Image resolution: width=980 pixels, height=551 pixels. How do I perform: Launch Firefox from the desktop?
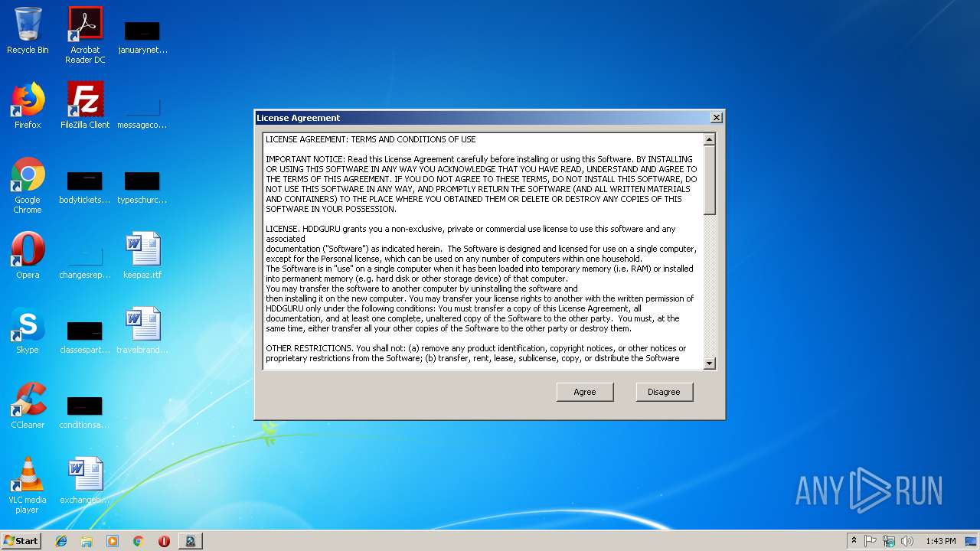28,106
